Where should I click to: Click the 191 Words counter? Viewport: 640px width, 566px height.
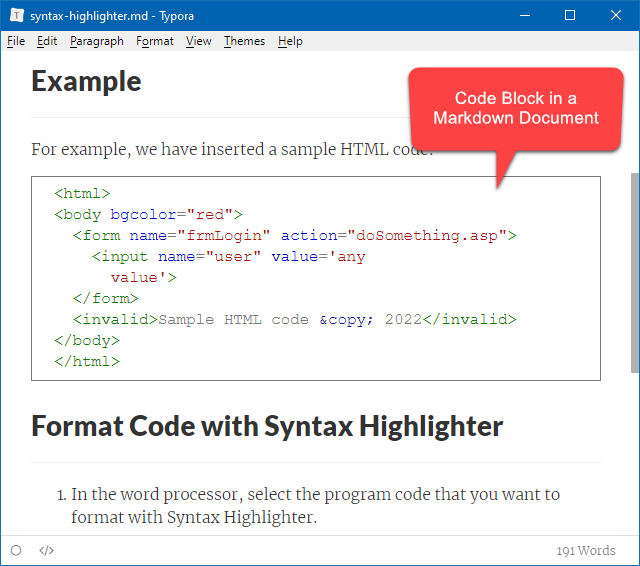point(586,550)
